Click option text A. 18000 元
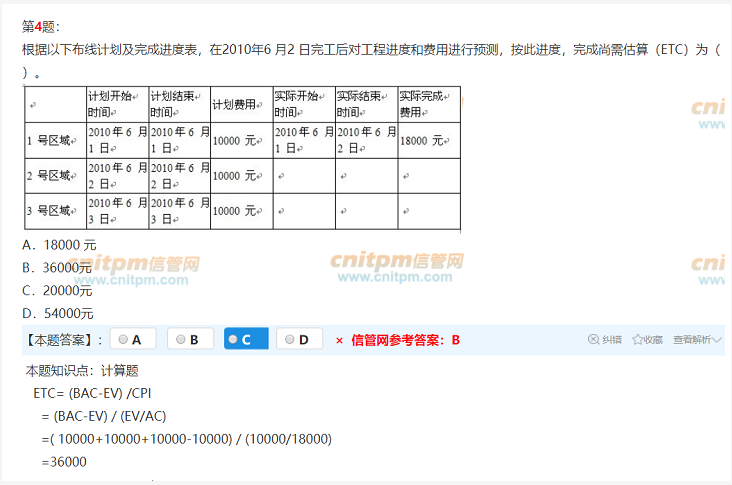The image size is (732, 485). coord(59,244)
